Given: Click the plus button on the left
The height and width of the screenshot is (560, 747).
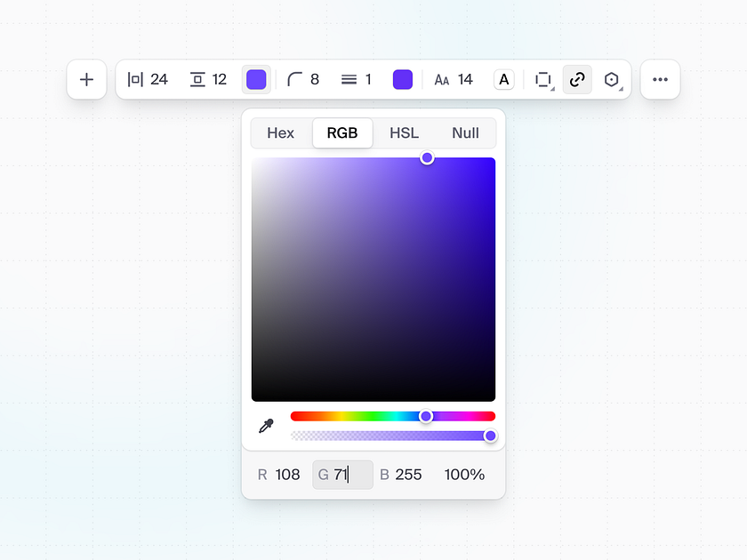Looking at the screenshot, I should [x=86, y=79].
